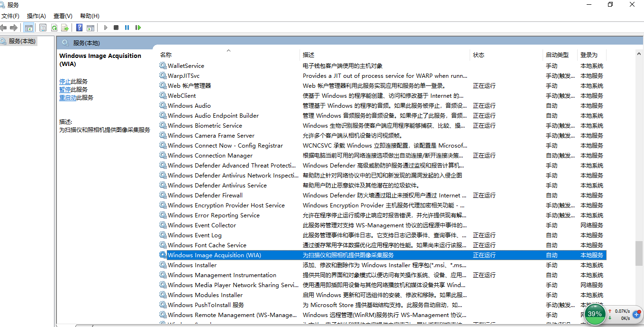644x327 pixels.
Task: Sort by the 名称 column header
Action: pos(229,55)
